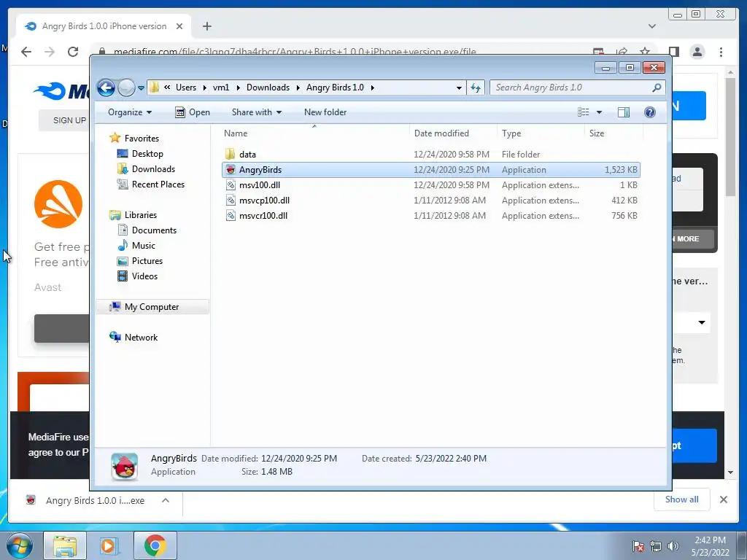Screen dimensions: 747x560
Task: Expand the address bar history dropdown
Action: pyautogui.click(x=459, y=87)
